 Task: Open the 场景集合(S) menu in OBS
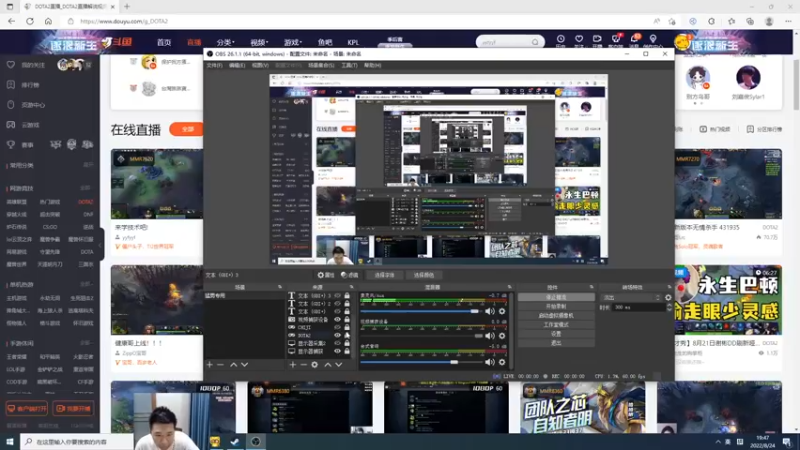point(321,65)
